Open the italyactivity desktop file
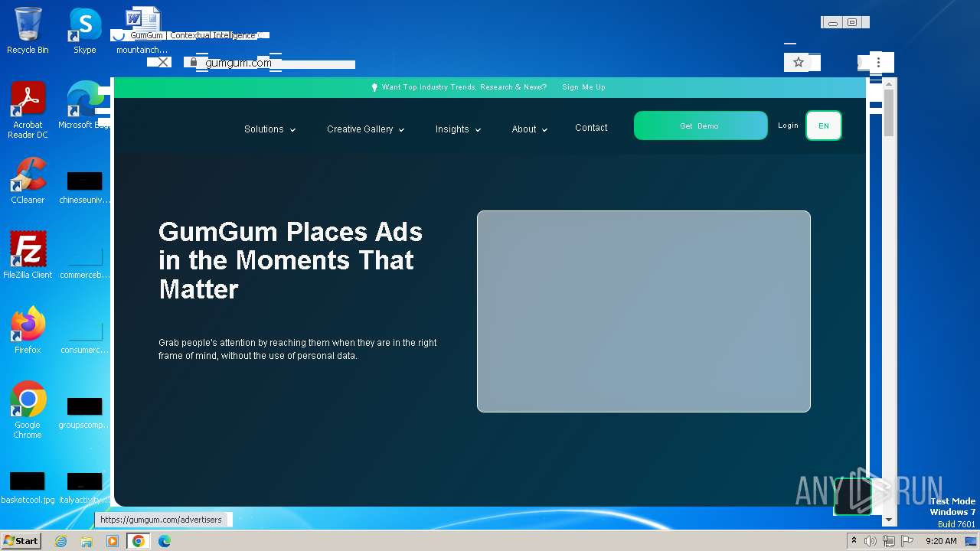The image size is (980, 551). [84, 487]
